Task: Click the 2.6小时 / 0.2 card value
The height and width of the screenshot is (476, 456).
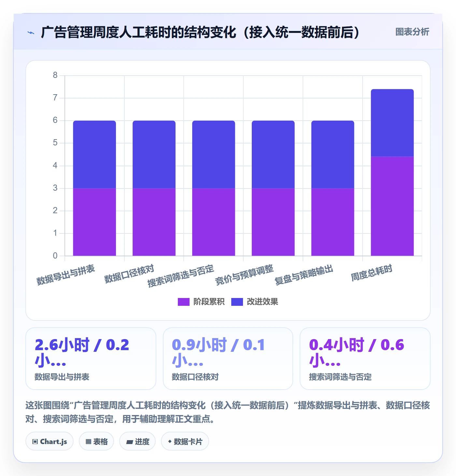Action: point(82,353)
